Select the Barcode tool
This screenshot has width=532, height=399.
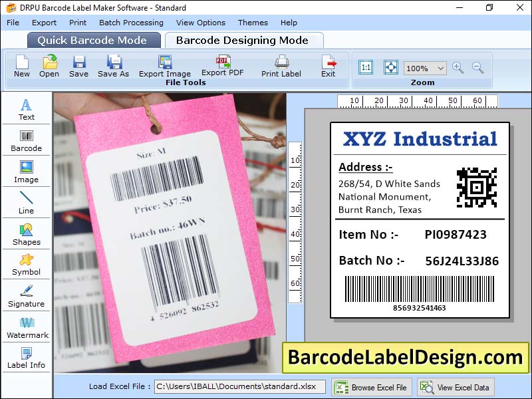(26, 141)
